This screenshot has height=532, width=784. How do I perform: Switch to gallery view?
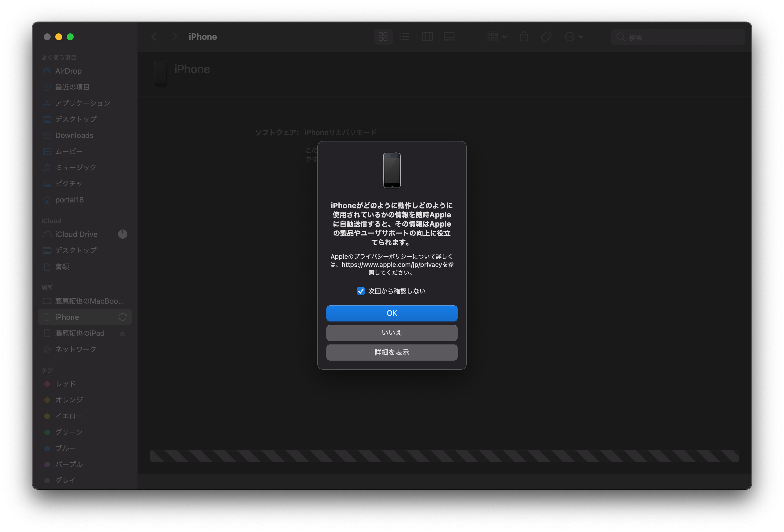click(449, 37)
